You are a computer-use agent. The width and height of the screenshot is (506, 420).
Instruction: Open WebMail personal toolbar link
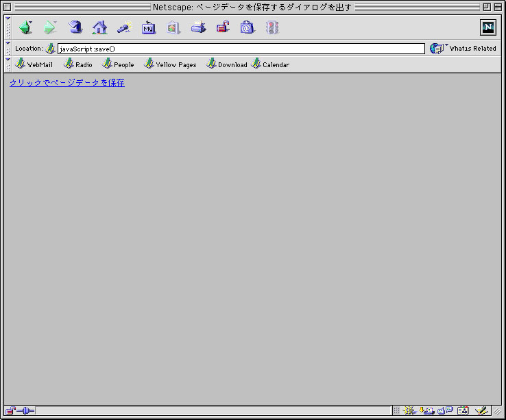click(x=34, y=64)
